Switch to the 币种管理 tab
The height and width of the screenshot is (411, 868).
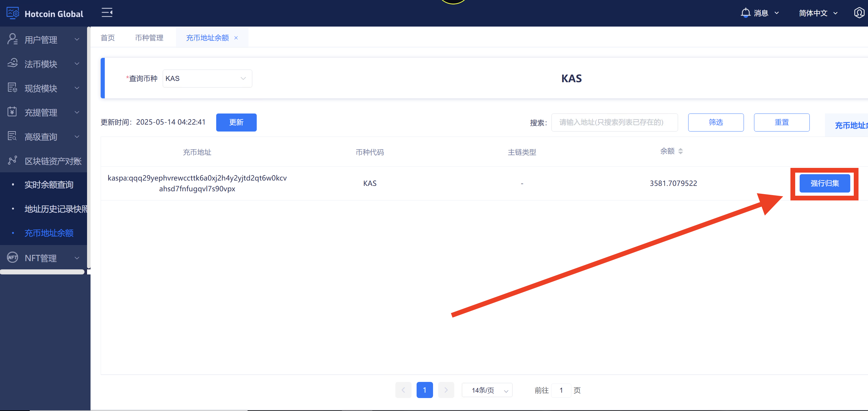(x=149, y=37)
